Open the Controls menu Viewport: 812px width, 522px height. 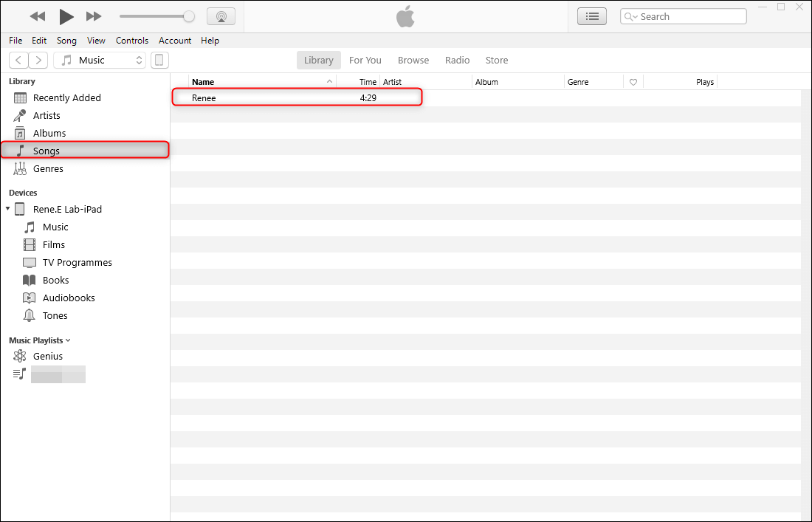click(132, 41)
